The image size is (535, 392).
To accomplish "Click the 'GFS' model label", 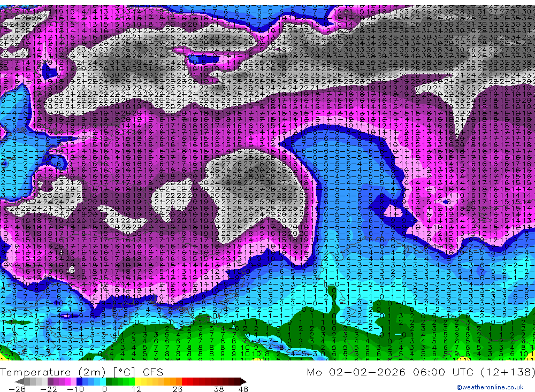I will (153, 372).
